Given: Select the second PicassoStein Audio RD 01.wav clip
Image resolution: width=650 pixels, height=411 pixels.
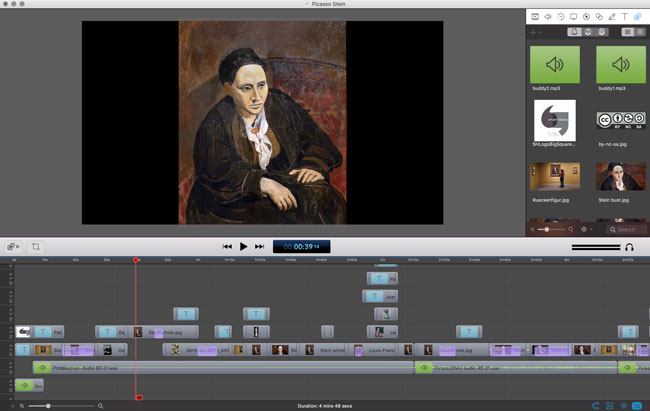Looking at the screenshot, I should click(516, 367).
